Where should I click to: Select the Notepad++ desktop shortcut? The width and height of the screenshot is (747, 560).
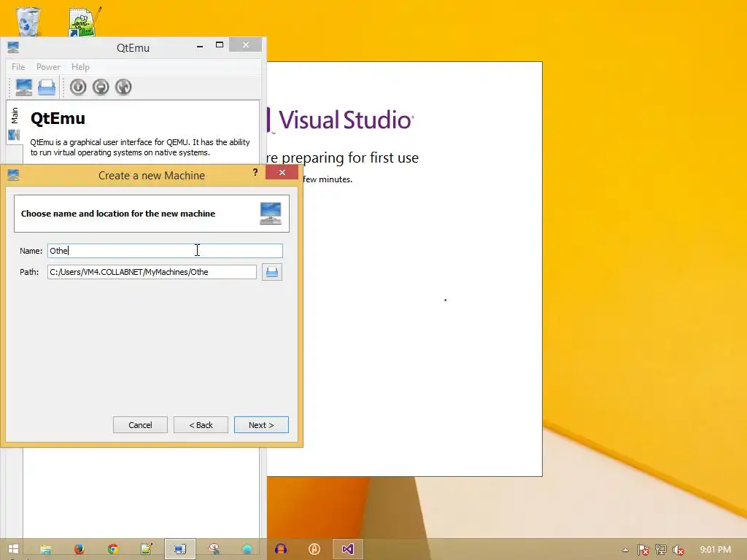(x=85, y=21)
